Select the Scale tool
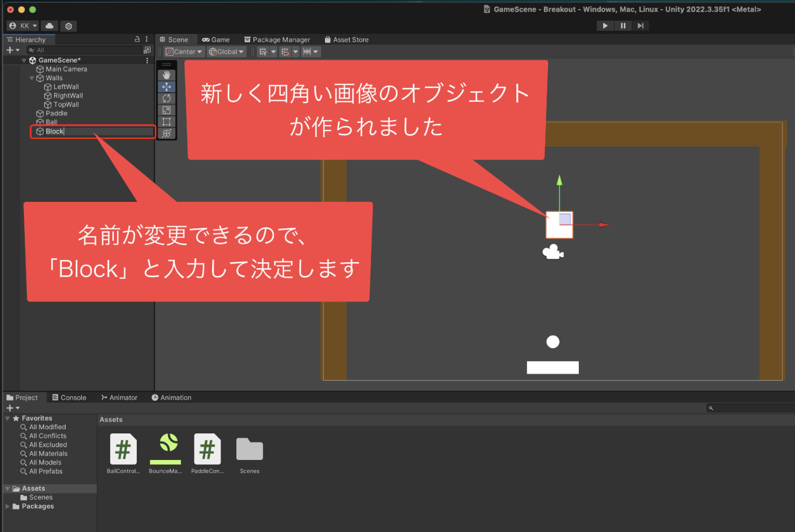 tap(166, 110)
